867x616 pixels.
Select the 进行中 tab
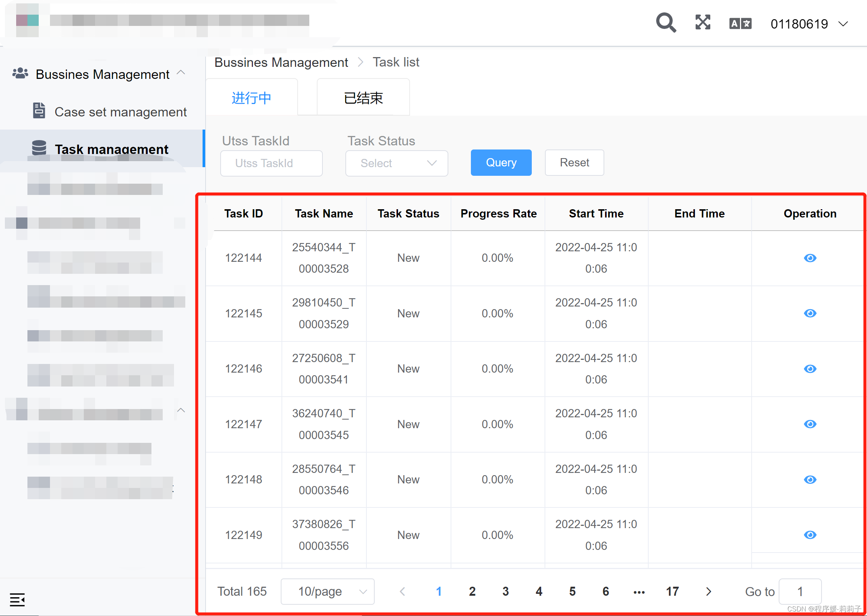point(251,98)
